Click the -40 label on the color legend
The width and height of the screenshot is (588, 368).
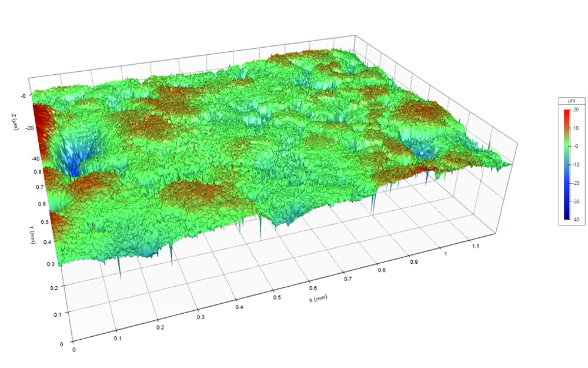[575, 220]
